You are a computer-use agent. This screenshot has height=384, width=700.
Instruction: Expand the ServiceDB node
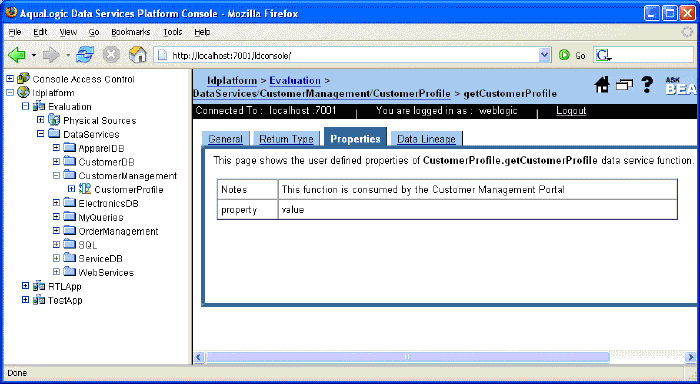click(x=56, y=258)
